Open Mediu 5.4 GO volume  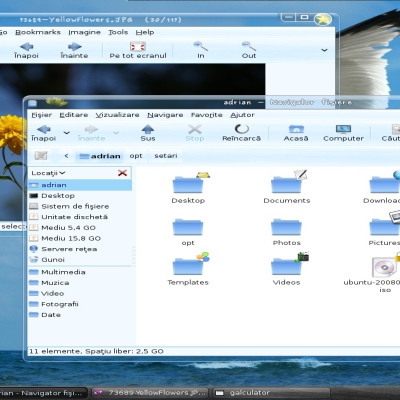point(80,228)
